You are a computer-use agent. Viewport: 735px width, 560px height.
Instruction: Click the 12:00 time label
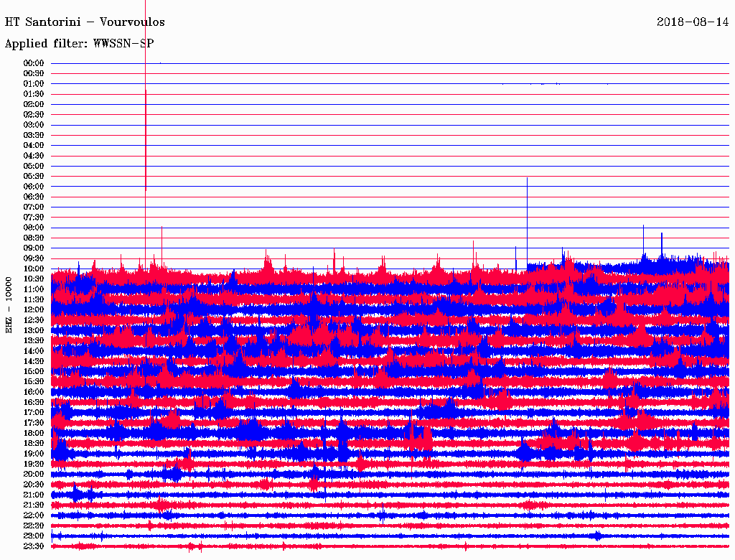34,309
